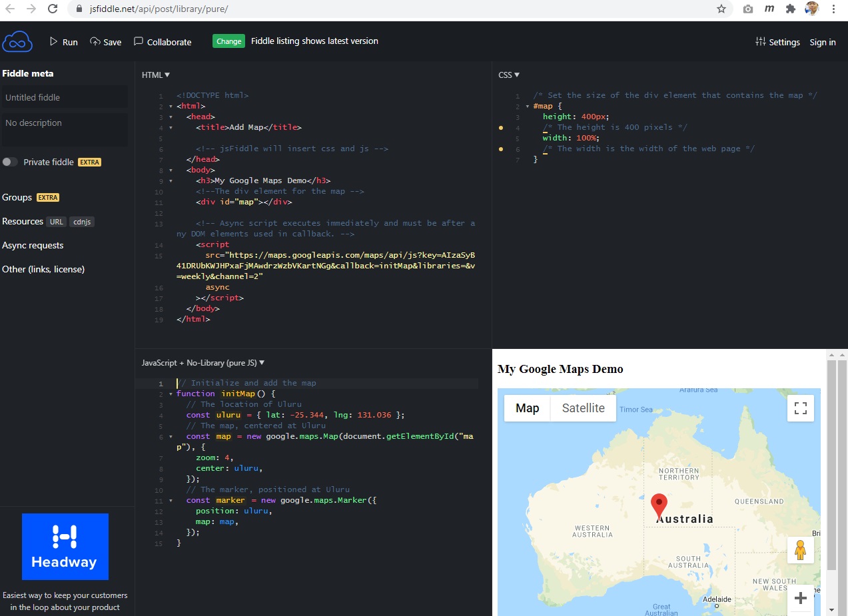Open the CSS panel dropdown
The image size is (848, 616).
509,75
